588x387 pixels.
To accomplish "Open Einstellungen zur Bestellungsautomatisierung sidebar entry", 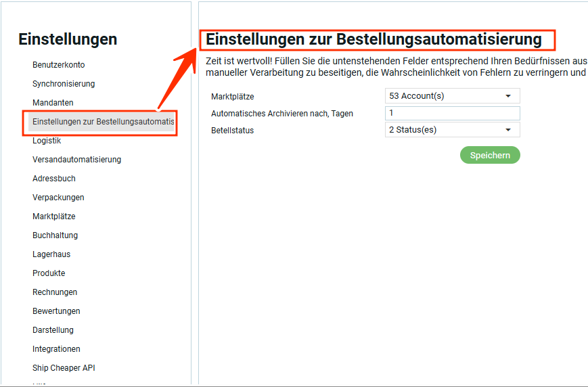I will click(103, 122).
